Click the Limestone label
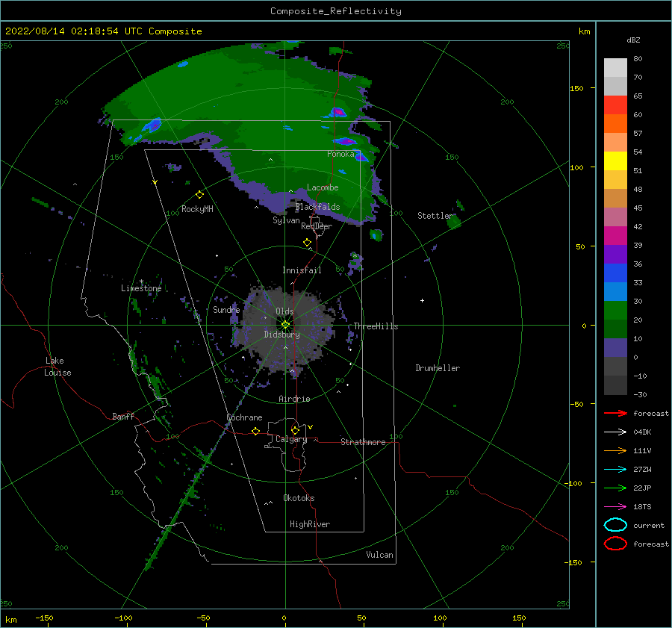Viewport: 672px width, 628px height. point(141,288)
